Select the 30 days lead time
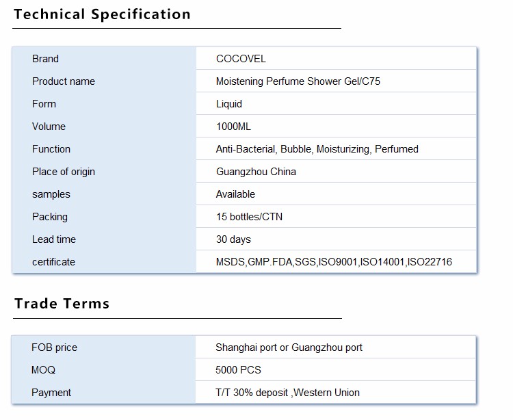The image size is (513, 420). [x=233, y=239]
